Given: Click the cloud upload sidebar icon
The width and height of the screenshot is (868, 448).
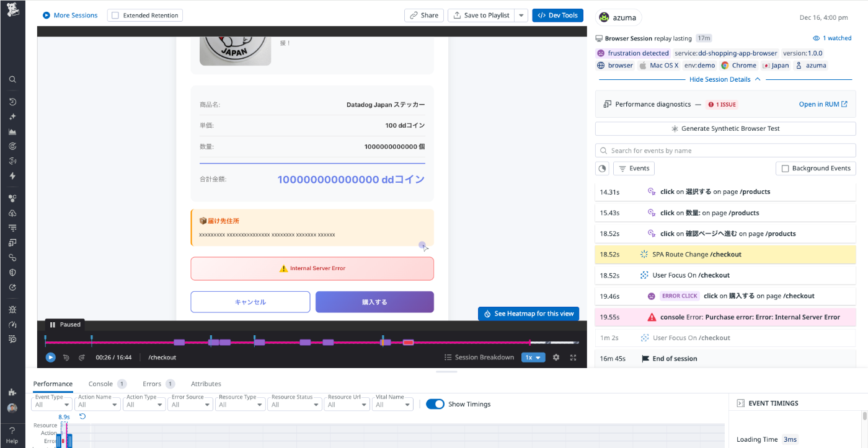Looking at the screenshot, I should tap(12, 213).
